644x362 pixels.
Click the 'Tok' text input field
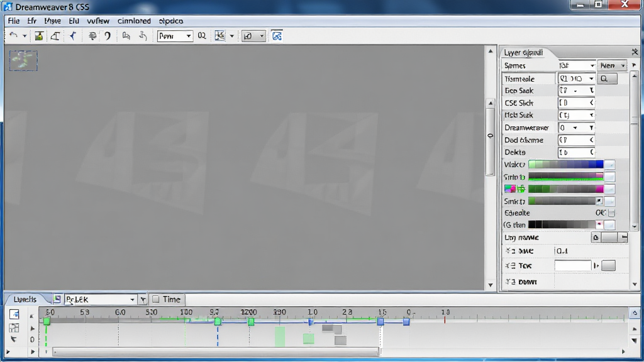[x=572, y=266]
